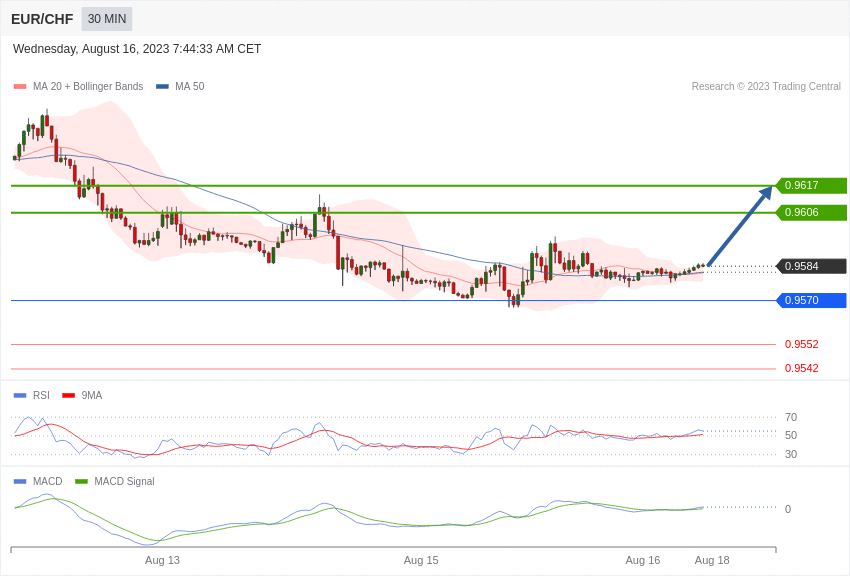Click the Aug 16 date axis label
The image size is (850, 576).
(643, 560)
